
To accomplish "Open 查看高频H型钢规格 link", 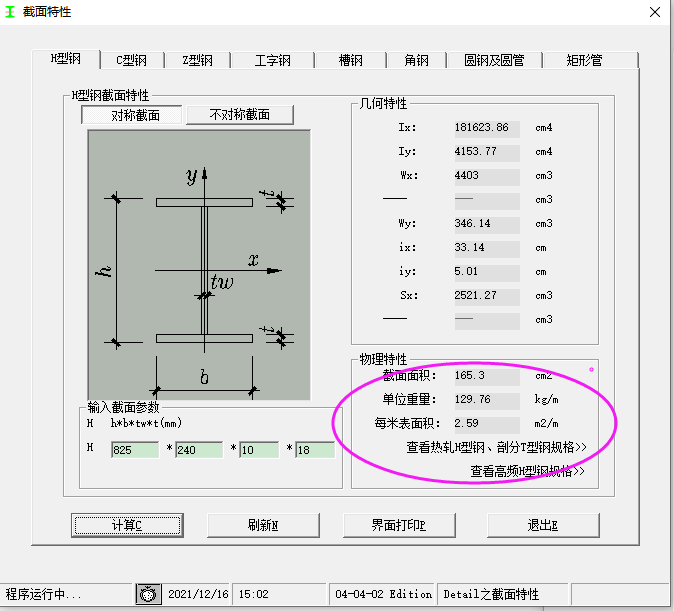I will [x=527, y=471].
